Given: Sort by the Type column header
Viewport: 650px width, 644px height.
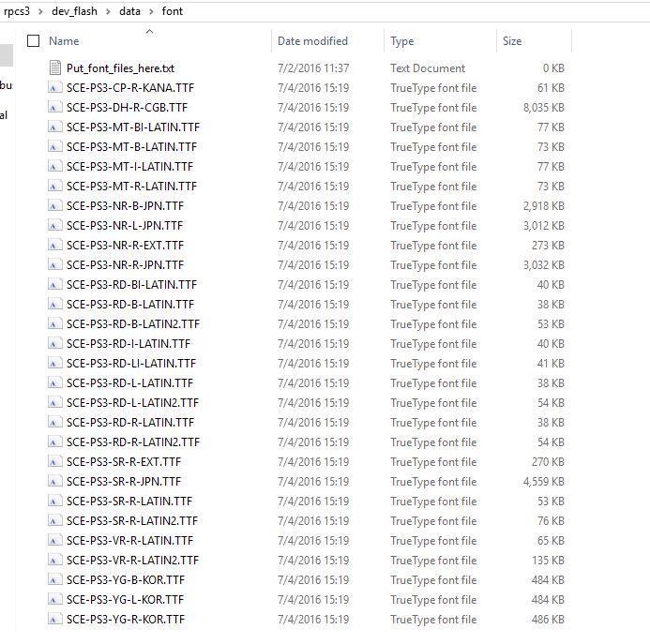Looking at the screenshot, I should pos(401,41).
